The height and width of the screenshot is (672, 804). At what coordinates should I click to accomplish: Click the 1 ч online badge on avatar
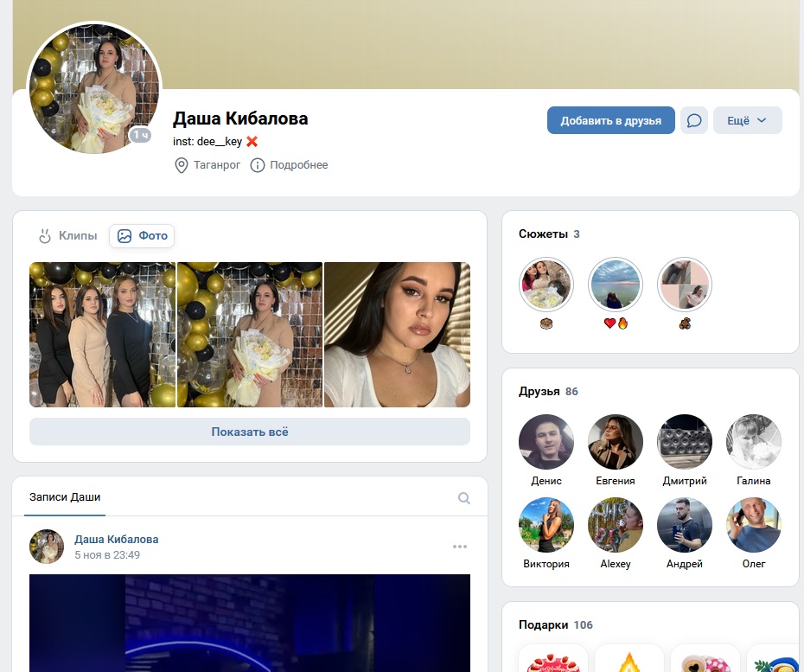140,135
